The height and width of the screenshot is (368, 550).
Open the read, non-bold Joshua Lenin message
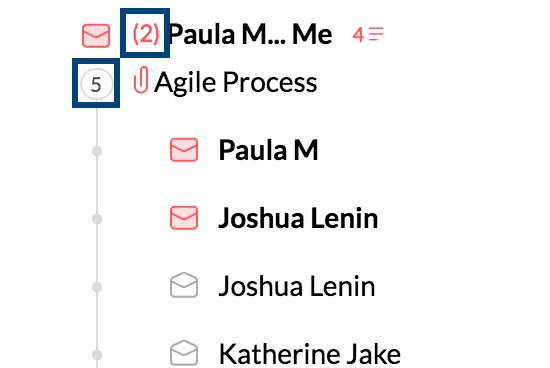point(297,286)
